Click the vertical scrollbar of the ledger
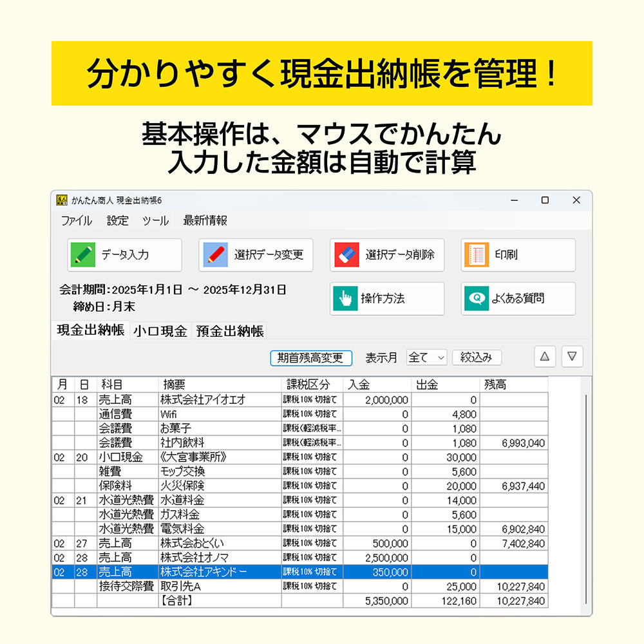 tap(585, 498)
